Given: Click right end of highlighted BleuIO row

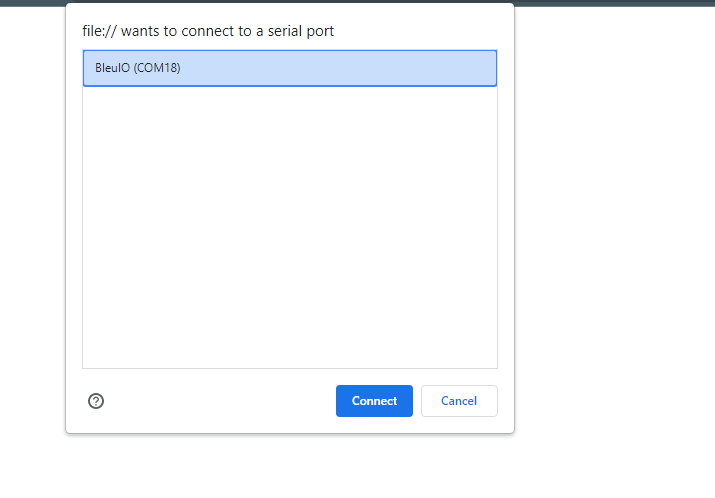Looking at the screenshot, I should click(x=480, y=68).
